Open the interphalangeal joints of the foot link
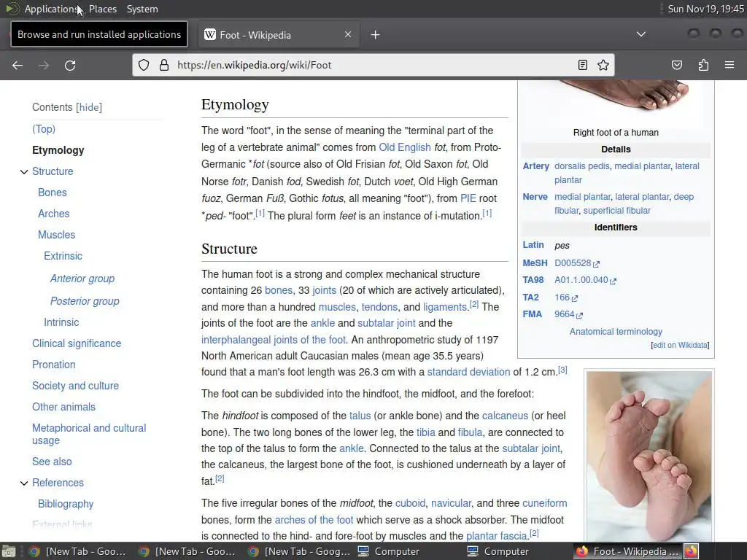Viewport: 747px width, 560px height. 274,340
